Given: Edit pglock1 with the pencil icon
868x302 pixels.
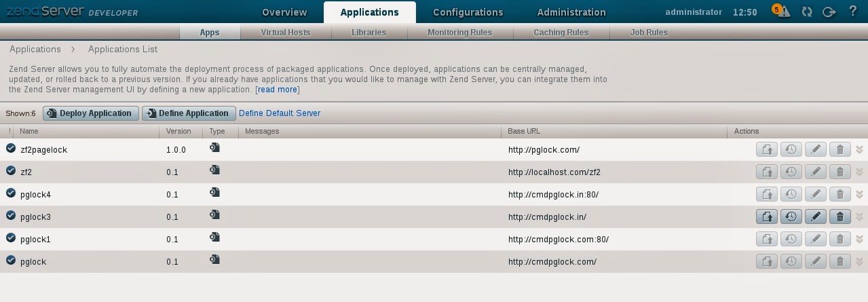Looking at the screenshot, I should click(816, 240).
